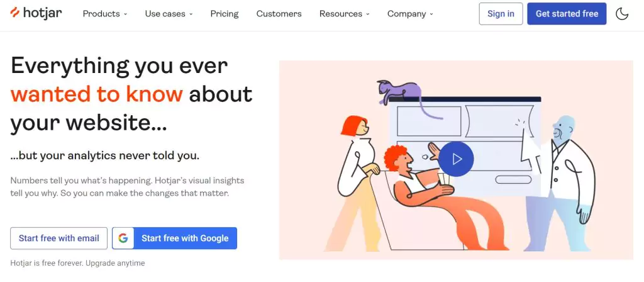Image resolution: width=644 pixels, height=282 pixels.
Task: Click the Get started free button
Action: pos(567,14)
